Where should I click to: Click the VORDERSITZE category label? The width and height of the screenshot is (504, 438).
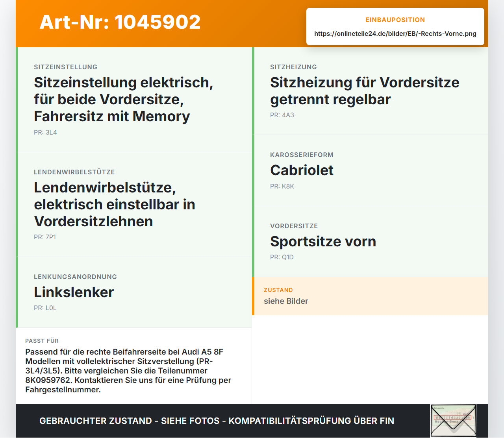294,226
